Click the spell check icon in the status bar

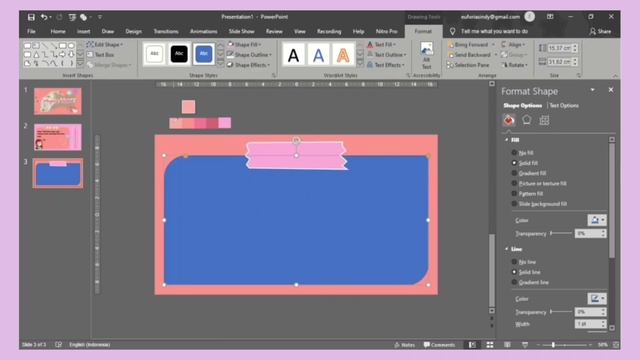[58, 345]
